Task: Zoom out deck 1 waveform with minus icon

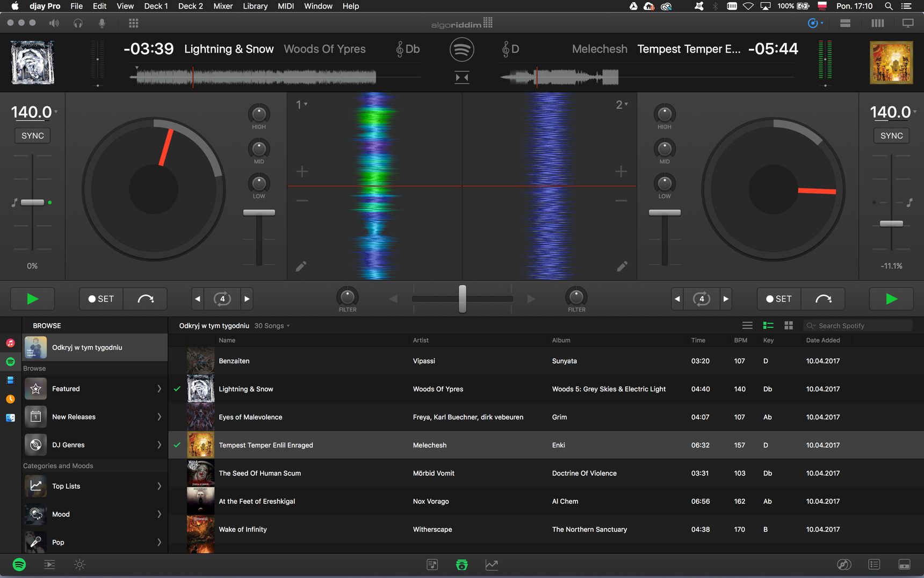Action: coord(302,201)
